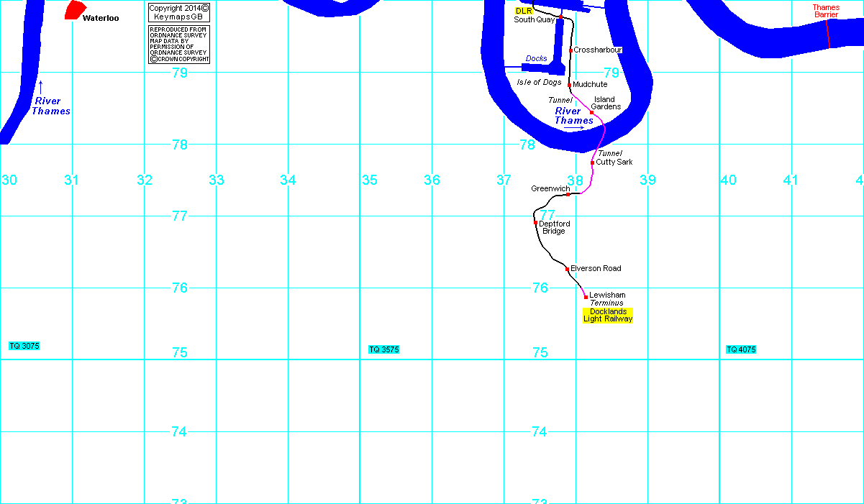Select the Cutty Sark station marker

click(x=592, y=162)
